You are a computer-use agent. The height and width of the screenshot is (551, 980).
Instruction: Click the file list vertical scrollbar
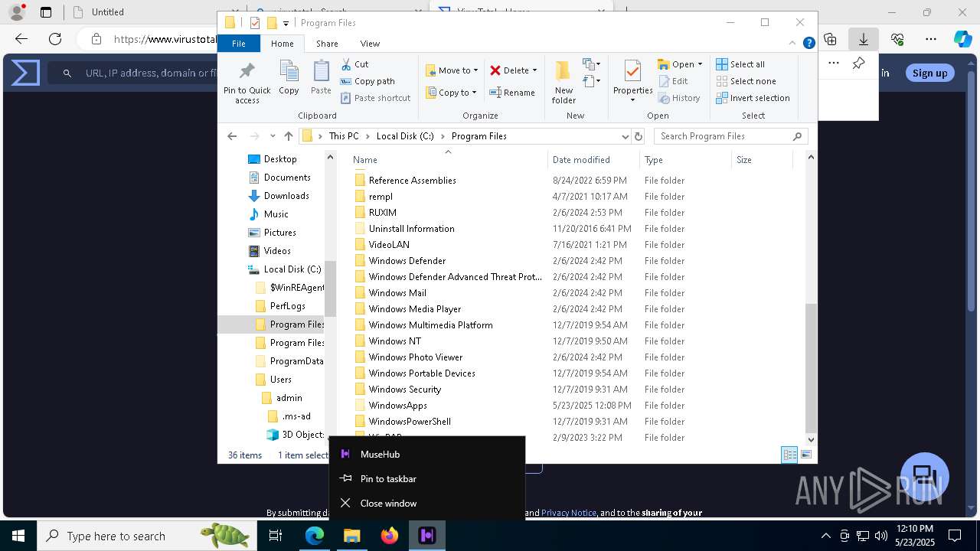(811, 368)
